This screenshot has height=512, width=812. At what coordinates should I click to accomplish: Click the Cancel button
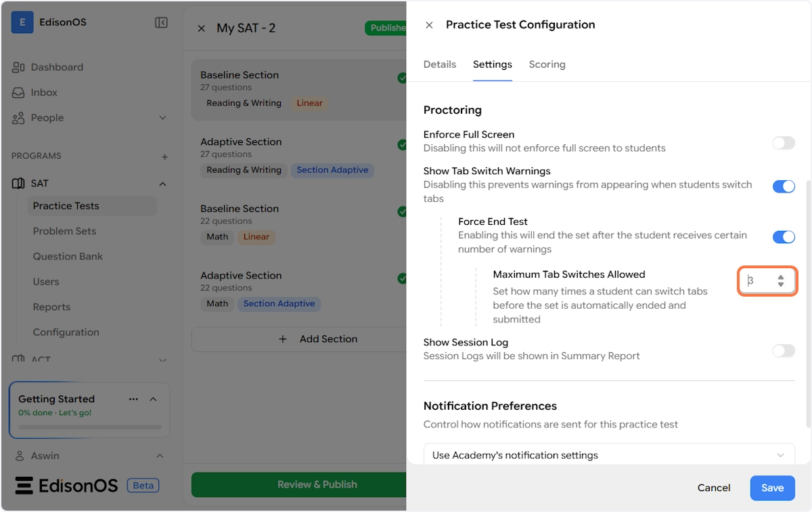[714, 488]
